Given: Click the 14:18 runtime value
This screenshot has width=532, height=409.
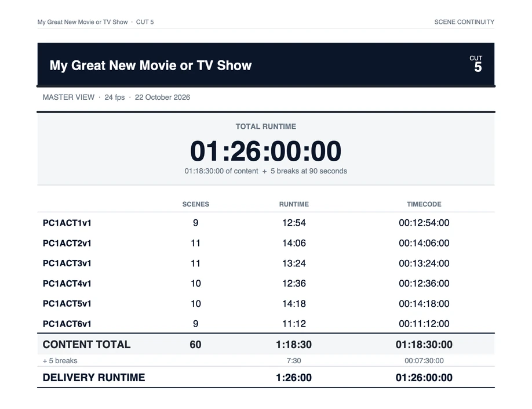Looking at the screenshot, I should tap(294, 303).
